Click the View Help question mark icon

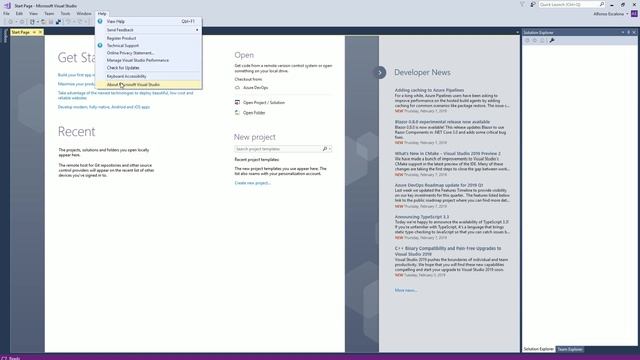pos(100,21)
